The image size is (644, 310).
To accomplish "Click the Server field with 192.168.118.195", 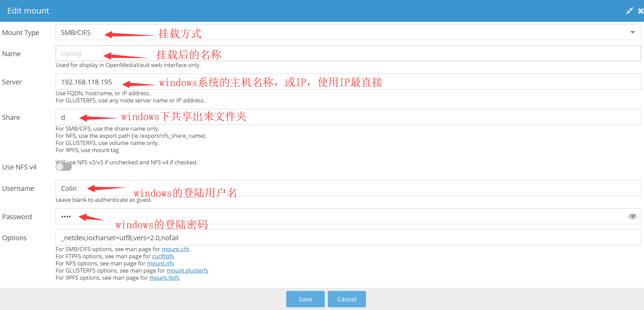I will pyautogui.click(x=348, y=82).
